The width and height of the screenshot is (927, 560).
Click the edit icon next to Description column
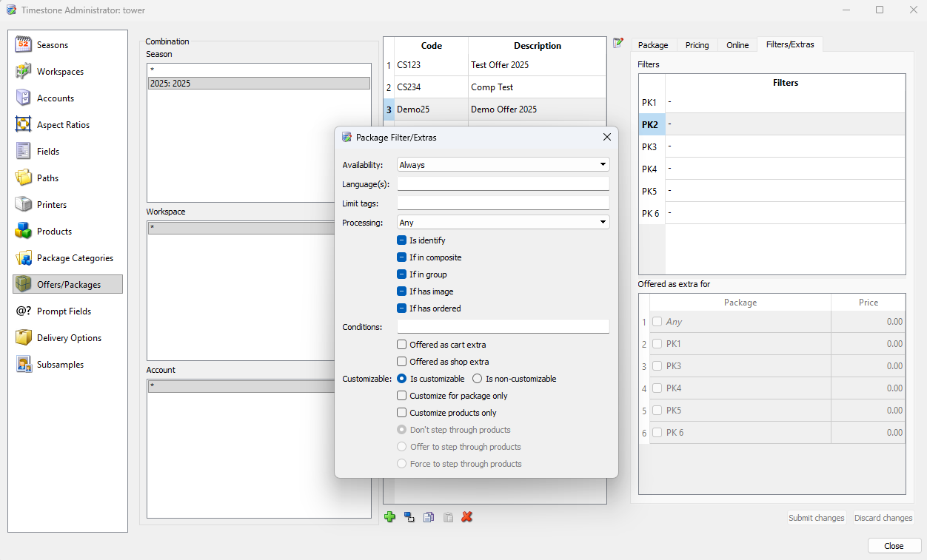618,43
